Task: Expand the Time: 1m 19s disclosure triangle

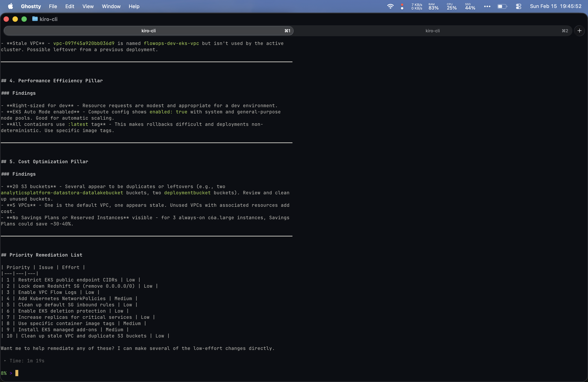Action: pyautogui.click(x=5, y=360)
